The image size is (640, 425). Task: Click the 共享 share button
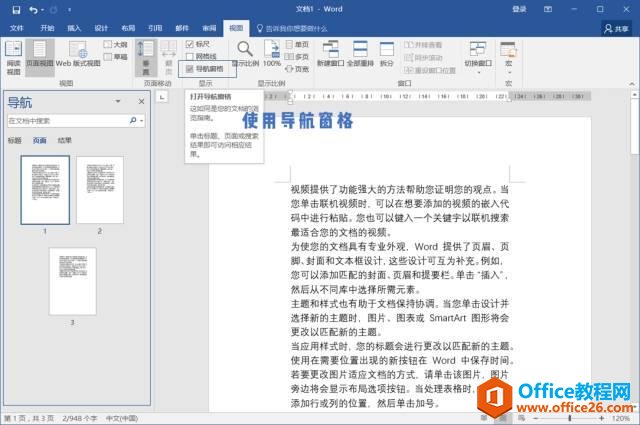point(616,29)
